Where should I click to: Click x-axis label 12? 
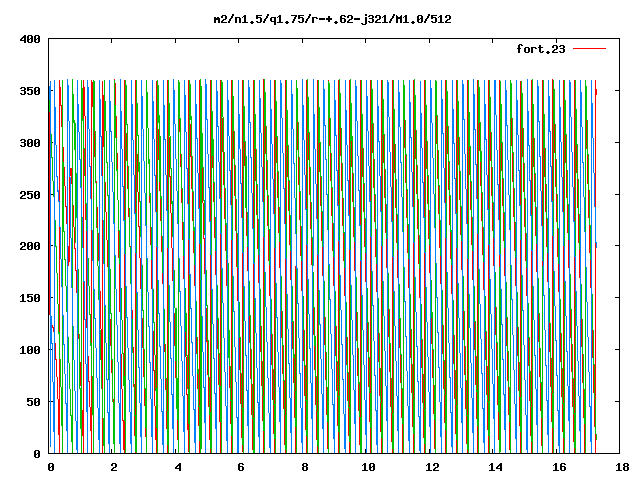(x=432, y=467)
